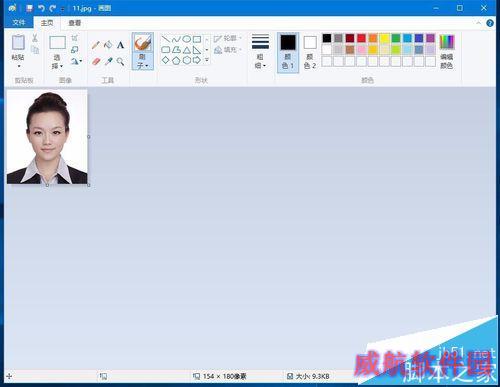Click the Resize icon

(x=75, y=50)
